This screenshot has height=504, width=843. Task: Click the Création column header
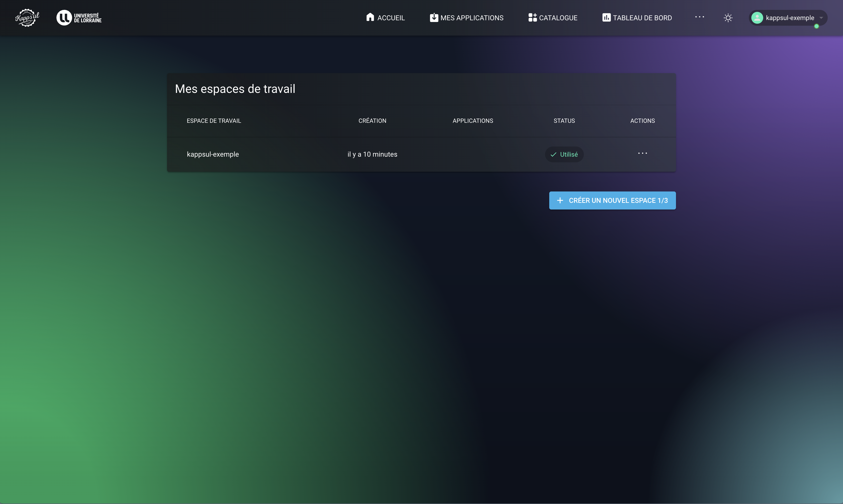[x=372, y=121]
